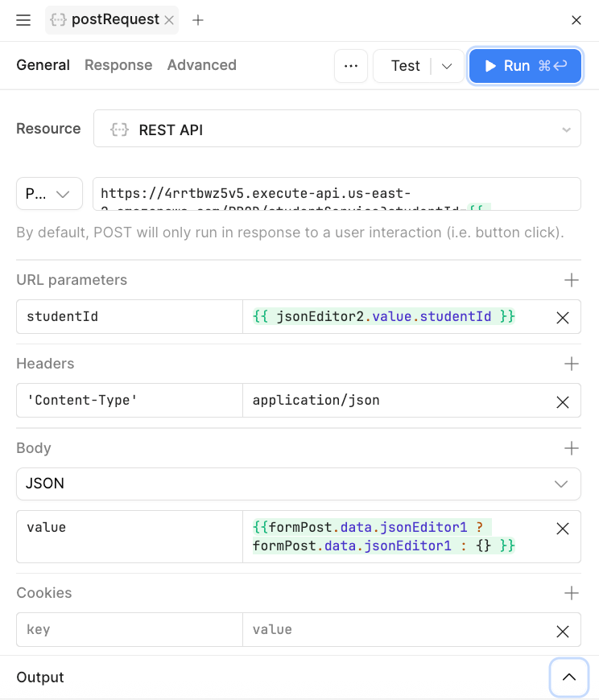The height and width of the screenshot is (700, 599).
Task: Open the Advanced tab
Action: click(202, 65)
